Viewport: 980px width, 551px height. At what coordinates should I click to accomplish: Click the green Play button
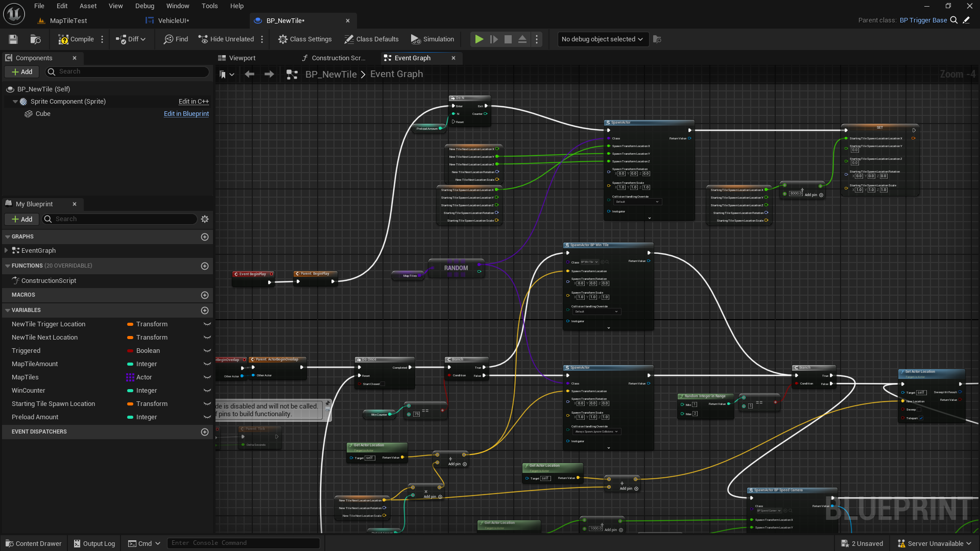(x=479, y=39)
